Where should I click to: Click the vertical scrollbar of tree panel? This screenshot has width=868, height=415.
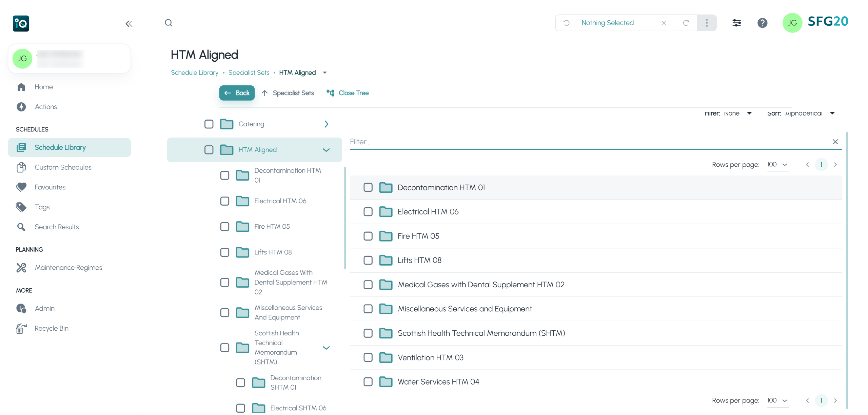(345, 218)
